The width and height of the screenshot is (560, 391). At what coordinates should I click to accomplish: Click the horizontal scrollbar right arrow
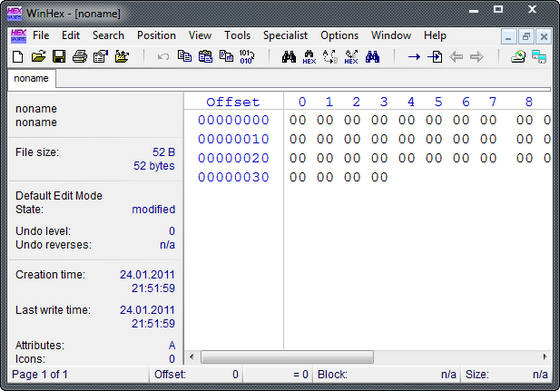545,356
